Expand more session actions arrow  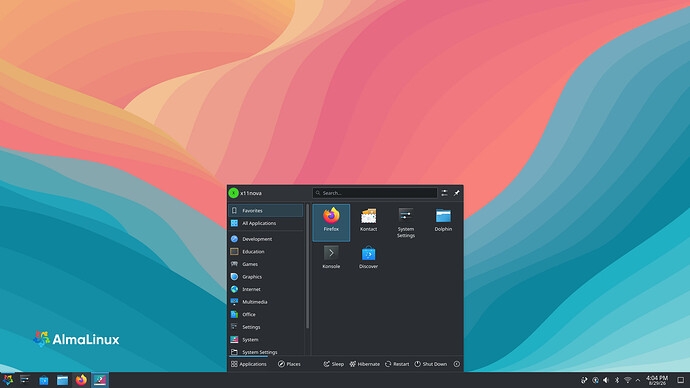(457, 364)
